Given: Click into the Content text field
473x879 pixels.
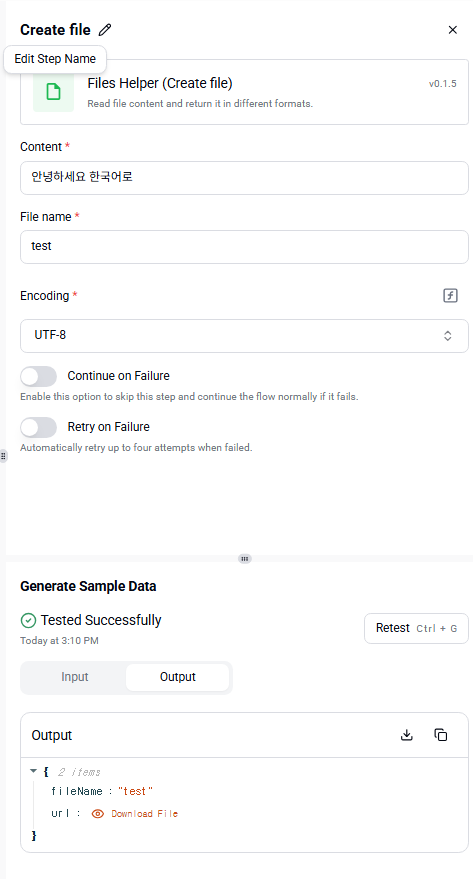Looking at the screenshot, I should (x=244, y=178).
